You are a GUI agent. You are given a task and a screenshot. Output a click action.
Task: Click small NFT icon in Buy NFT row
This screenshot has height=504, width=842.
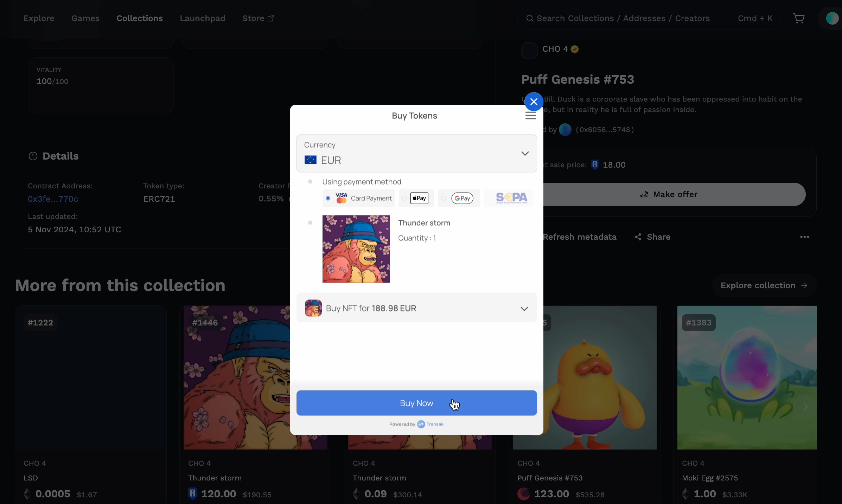(x=313, y=308)
